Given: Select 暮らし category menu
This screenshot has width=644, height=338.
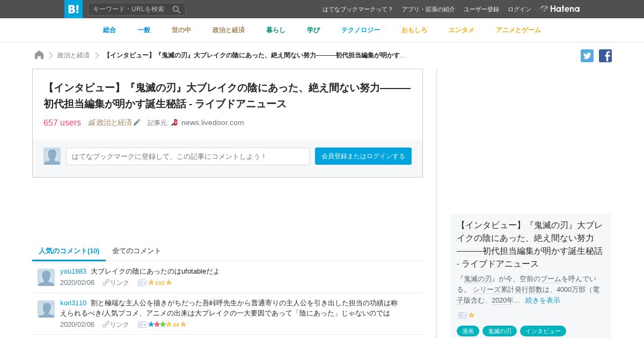Looking at the screenshot, I should pyautogui.click(x=276, y=30).
